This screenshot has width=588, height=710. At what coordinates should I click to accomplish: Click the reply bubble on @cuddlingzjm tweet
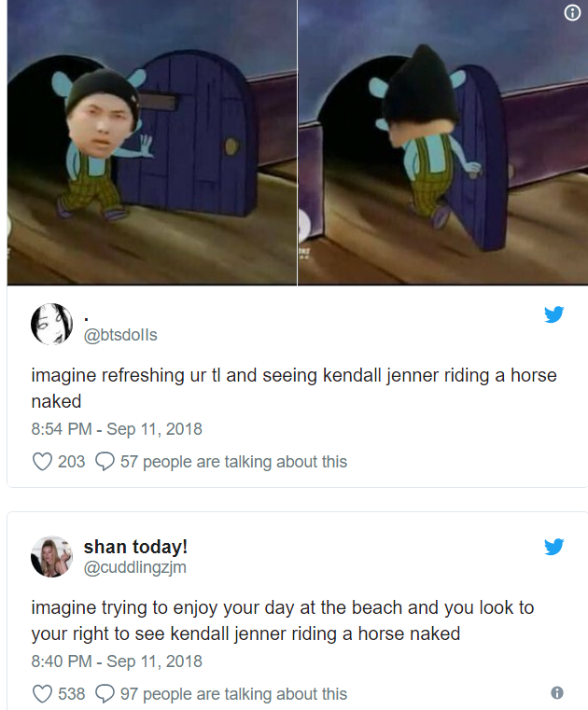click(x=105, y=694)
